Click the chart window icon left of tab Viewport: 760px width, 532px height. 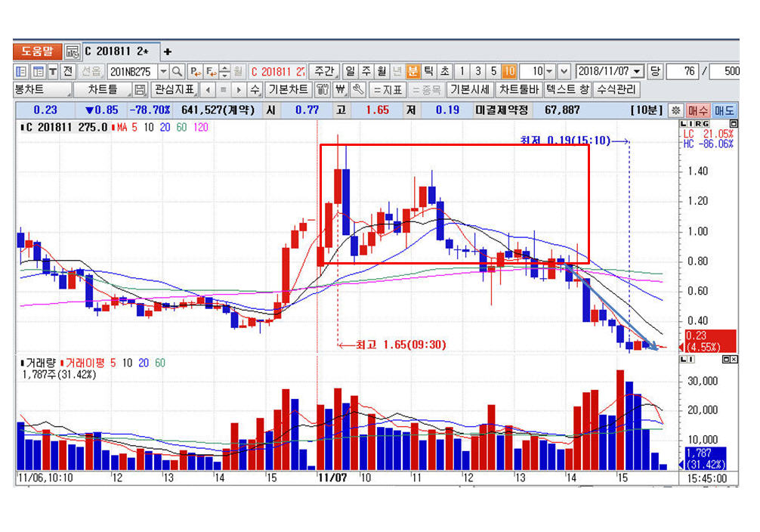[x=72, y=51]
